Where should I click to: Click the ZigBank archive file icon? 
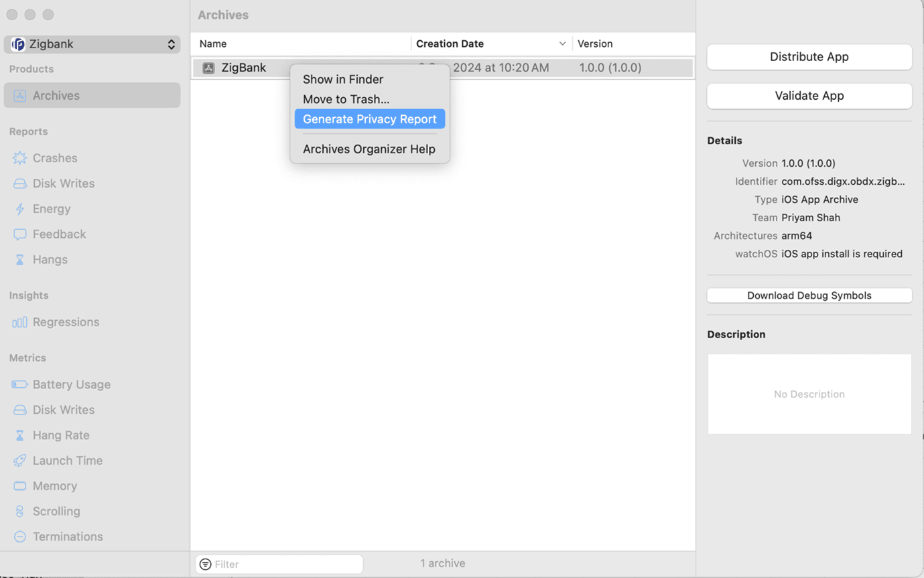click(208, 68)
